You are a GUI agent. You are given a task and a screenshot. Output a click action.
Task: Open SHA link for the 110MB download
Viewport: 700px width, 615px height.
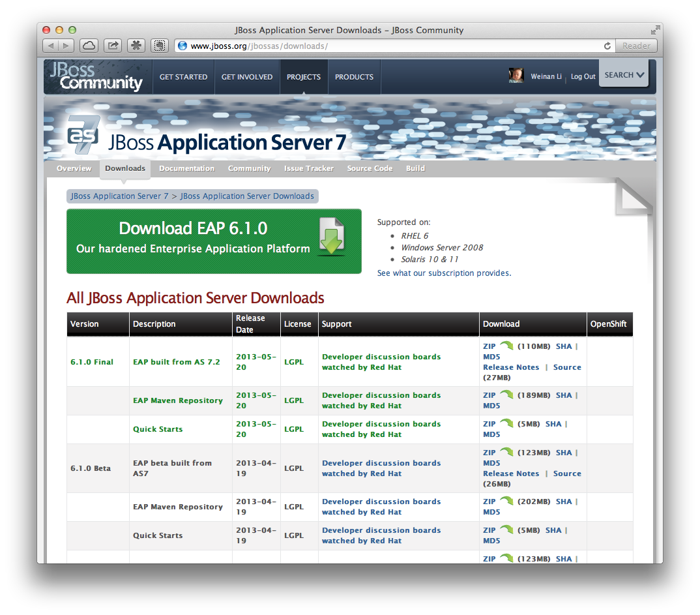point(564,346)
